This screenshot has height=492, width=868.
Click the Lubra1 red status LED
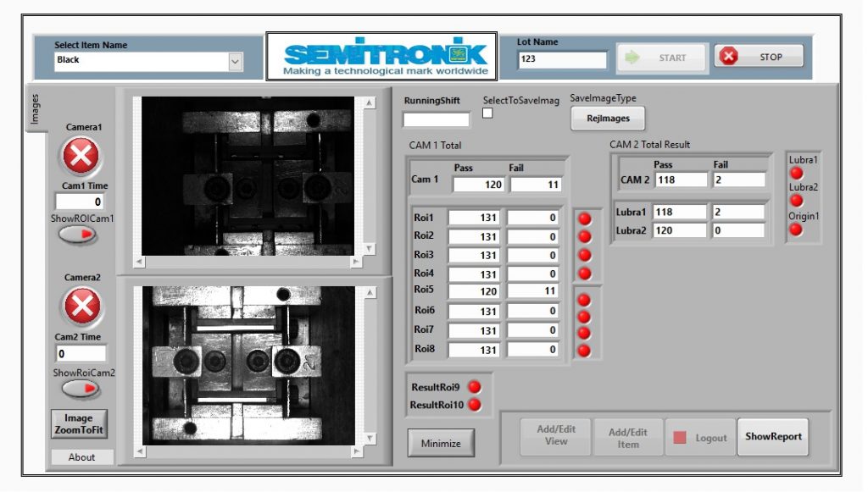pyautogui.click(x=796, y=173)
